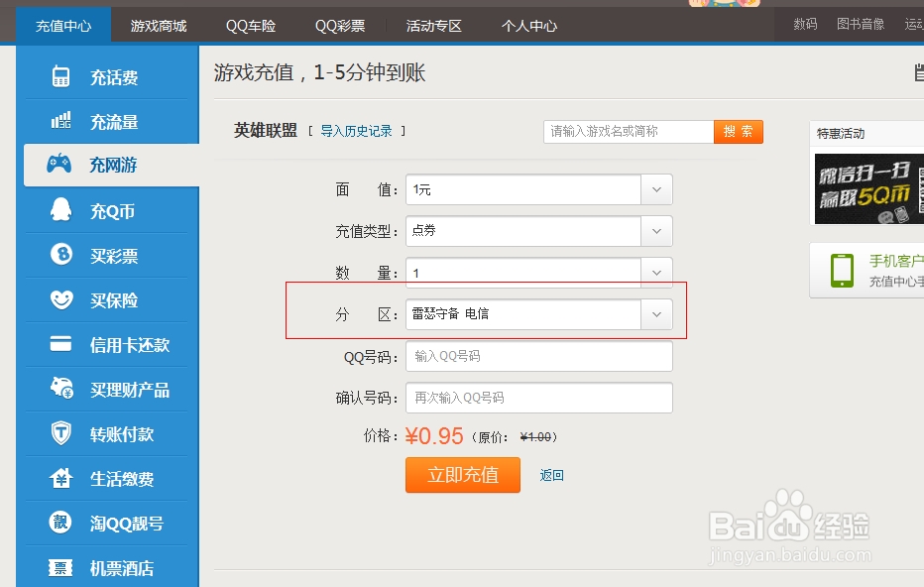Click the green mobile phone client icon
This screenshot has height=587, width=924.
point(842,271)
